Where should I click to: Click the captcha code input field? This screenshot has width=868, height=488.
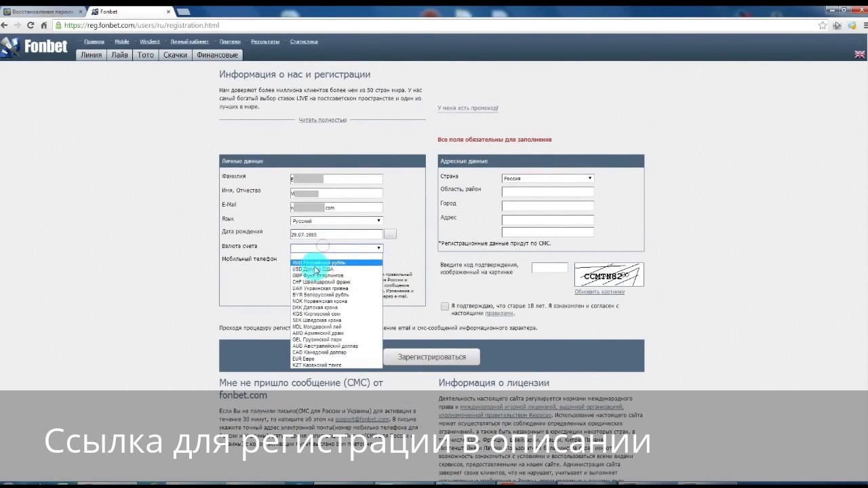[x=550, y=268]
